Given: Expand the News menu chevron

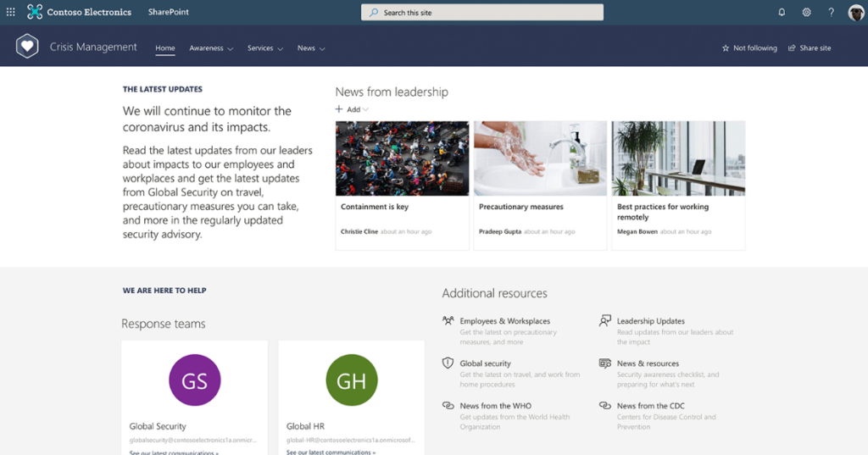Looking at the screenshot, I should (322, 48).
